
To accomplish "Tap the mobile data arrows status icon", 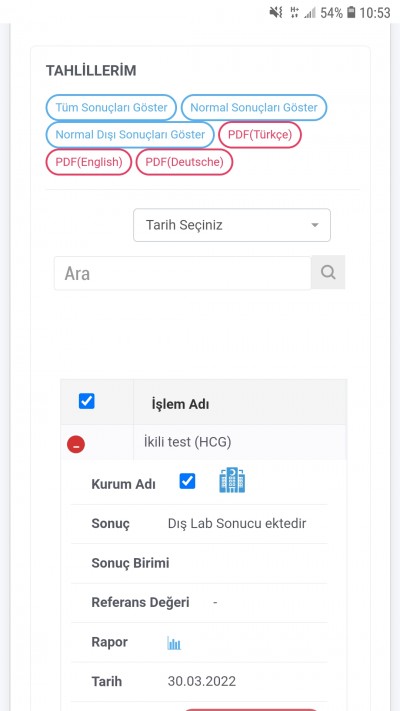I will tap(294, 12).
